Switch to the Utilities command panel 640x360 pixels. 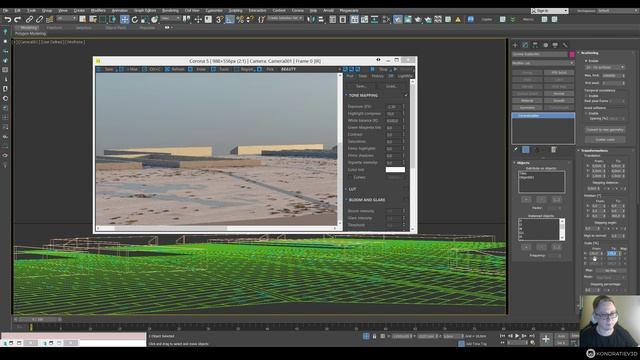pos(565,45)
